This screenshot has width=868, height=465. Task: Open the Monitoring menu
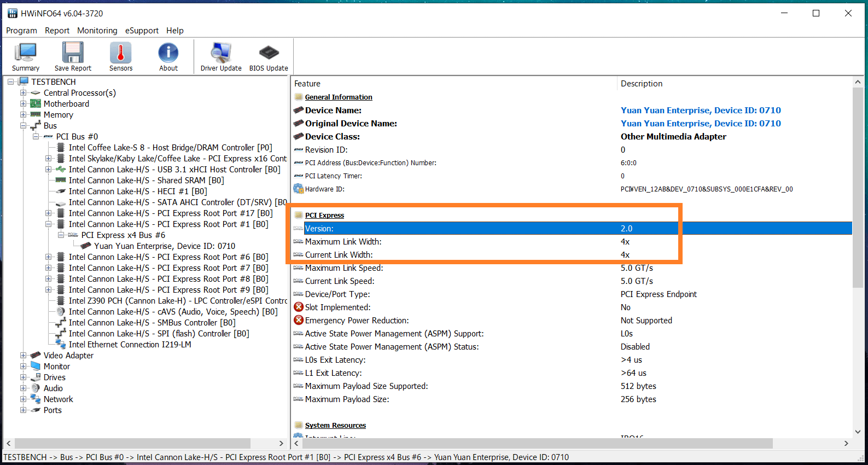[x=97, y=31]
